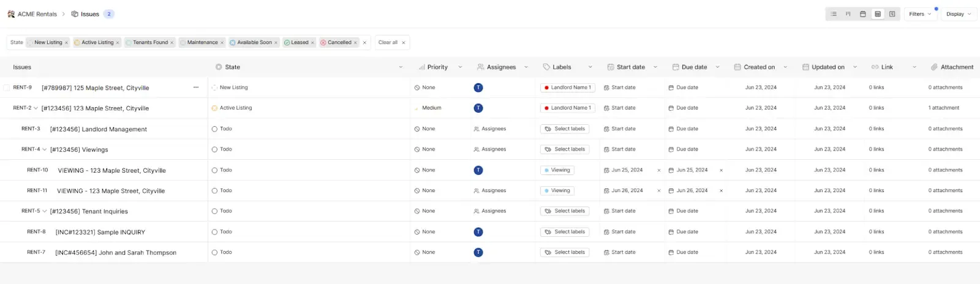This screenshot has height=284, width=980.
Task: Clear the Jun 25, 2024 start date
Action: point(659,171)
